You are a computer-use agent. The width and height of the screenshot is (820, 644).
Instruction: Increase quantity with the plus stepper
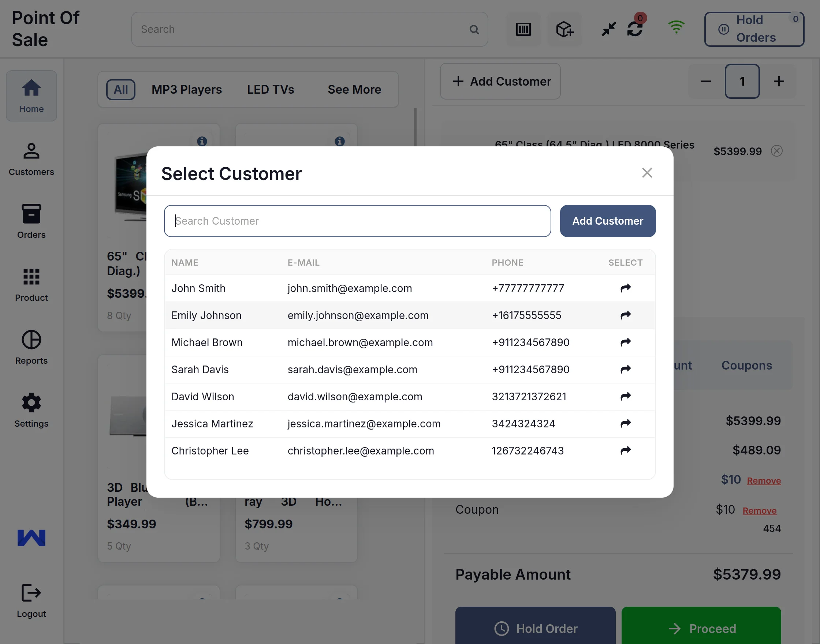click(779, 82)
